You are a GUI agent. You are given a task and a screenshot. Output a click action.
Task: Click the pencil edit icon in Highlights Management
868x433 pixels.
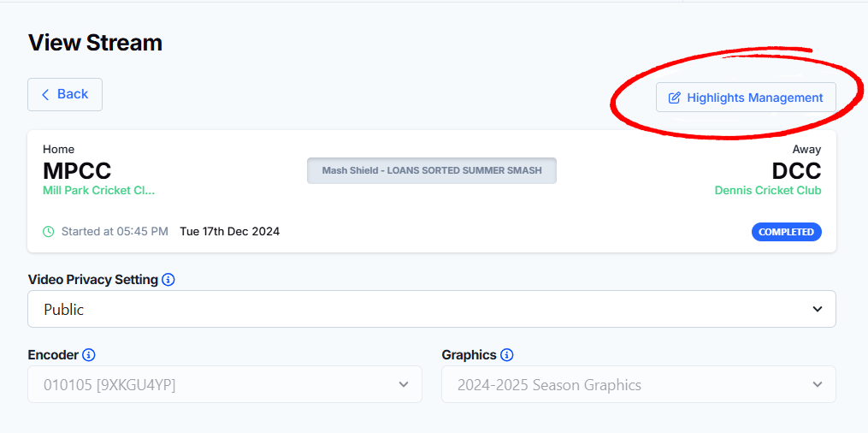tap(674, 98)
